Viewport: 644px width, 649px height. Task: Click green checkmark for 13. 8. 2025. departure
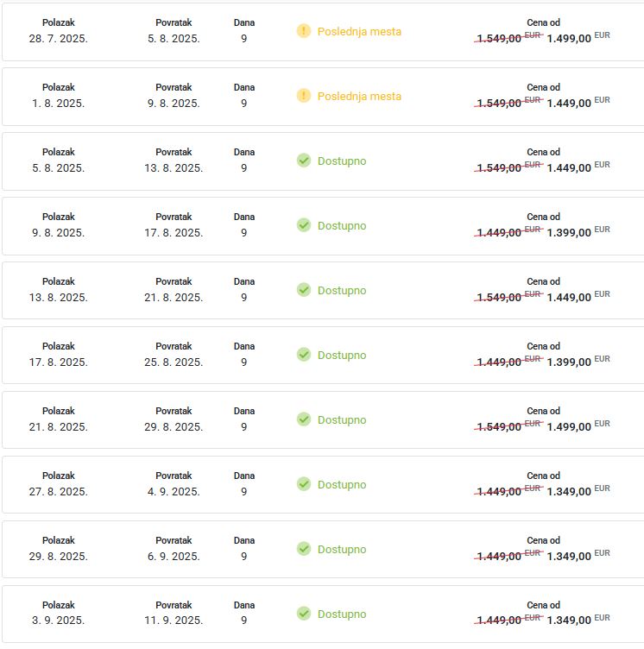click(304, 290)
